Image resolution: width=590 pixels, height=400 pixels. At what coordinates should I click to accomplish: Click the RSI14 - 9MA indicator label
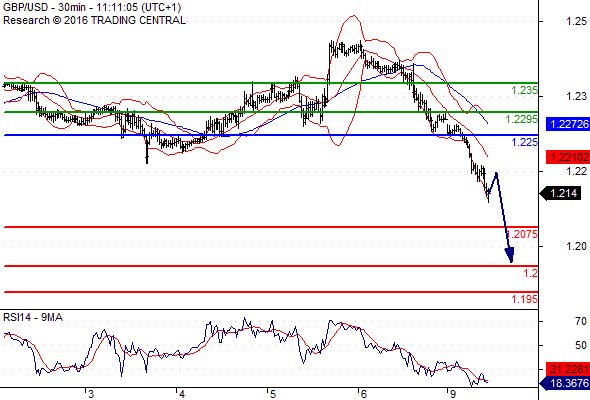33,318
